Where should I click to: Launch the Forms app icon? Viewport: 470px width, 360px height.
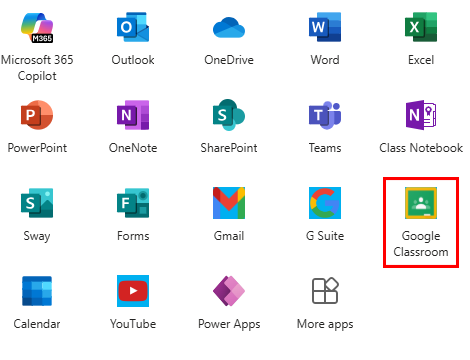pyautogui.click(x=133, y=203)
